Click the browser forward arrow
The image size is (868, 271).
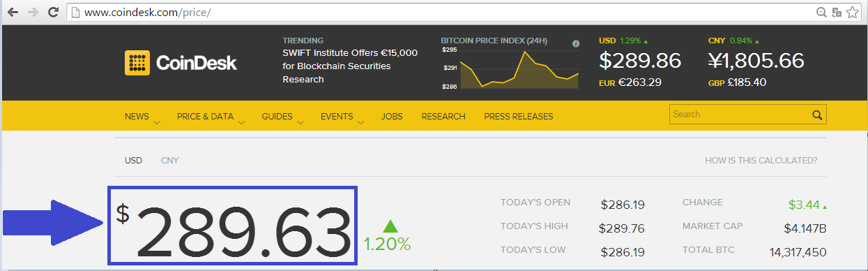click(x=33, y=13)
